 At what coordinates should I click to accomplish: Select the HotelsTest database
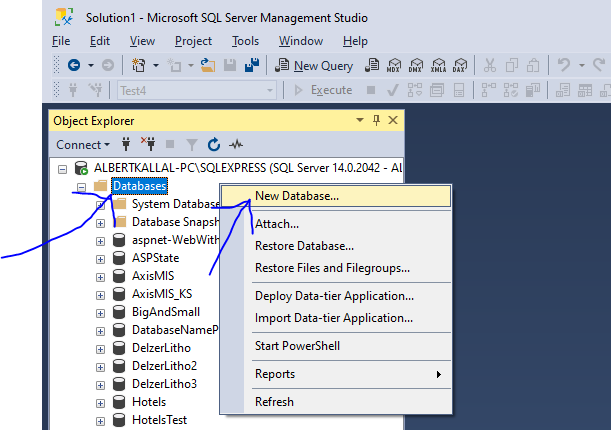coord(159,420)
